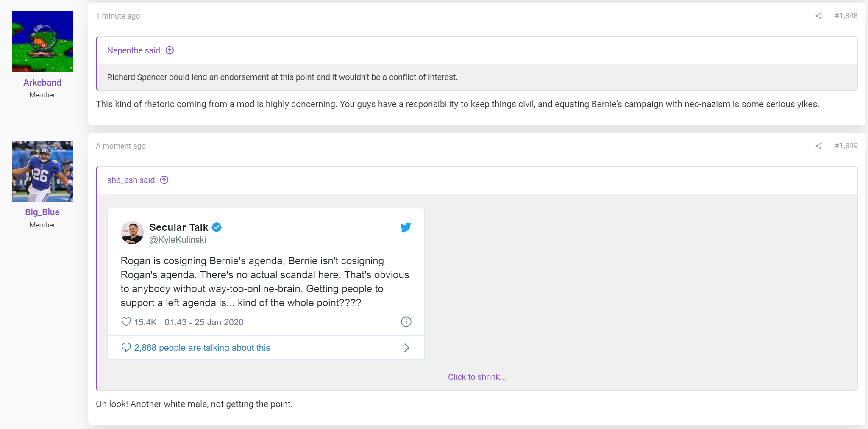Click the '1 minute ago' timestamp
This screenshot has width=868, height=429.
(x=118, y=16)
